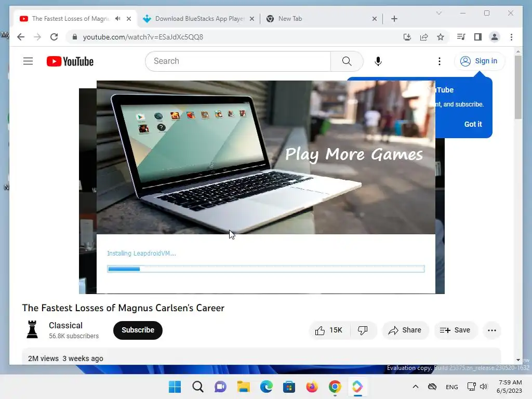
Task: Open volume control in system tray
Action: [484, 387]
